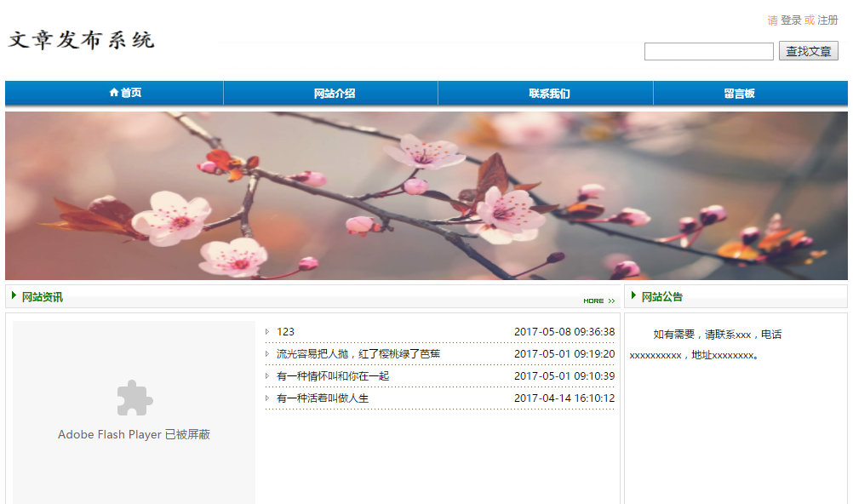
Task: Click the home icon beside 首页
Action: (114, 92)
